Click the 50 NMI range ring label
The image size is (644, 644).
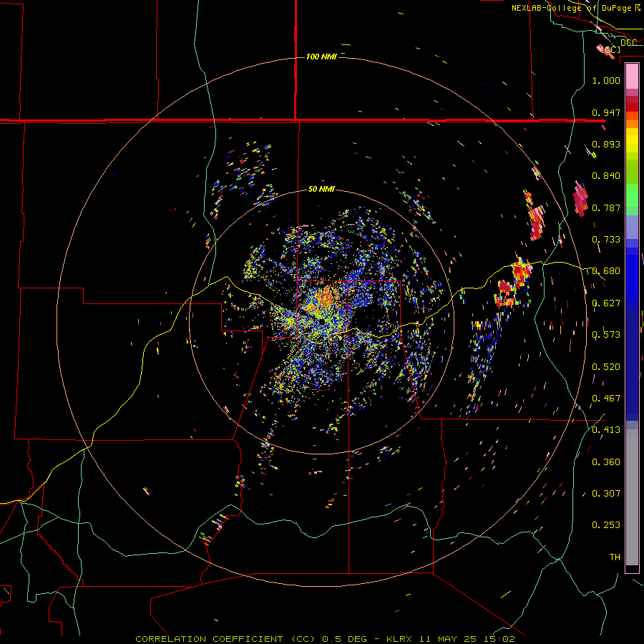(321, 189)
